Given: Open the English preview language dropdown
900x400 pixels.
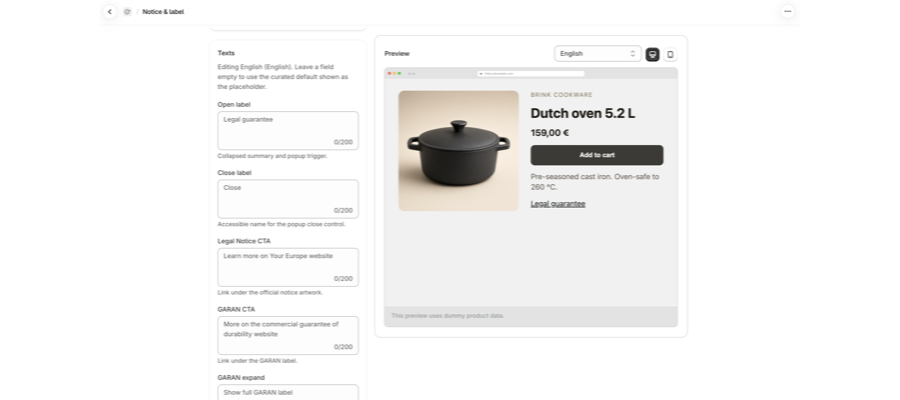Looking at the screenshot, I should (x=598, y=54).
